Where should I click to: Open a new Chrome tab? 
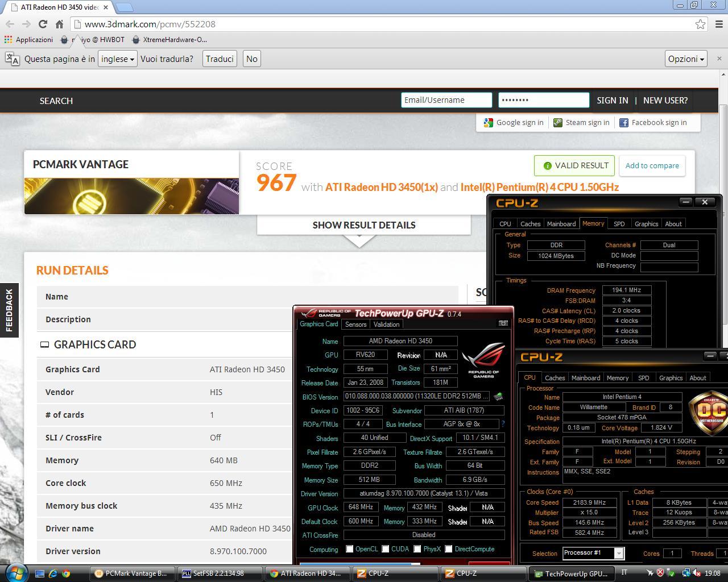pos(125,7)
